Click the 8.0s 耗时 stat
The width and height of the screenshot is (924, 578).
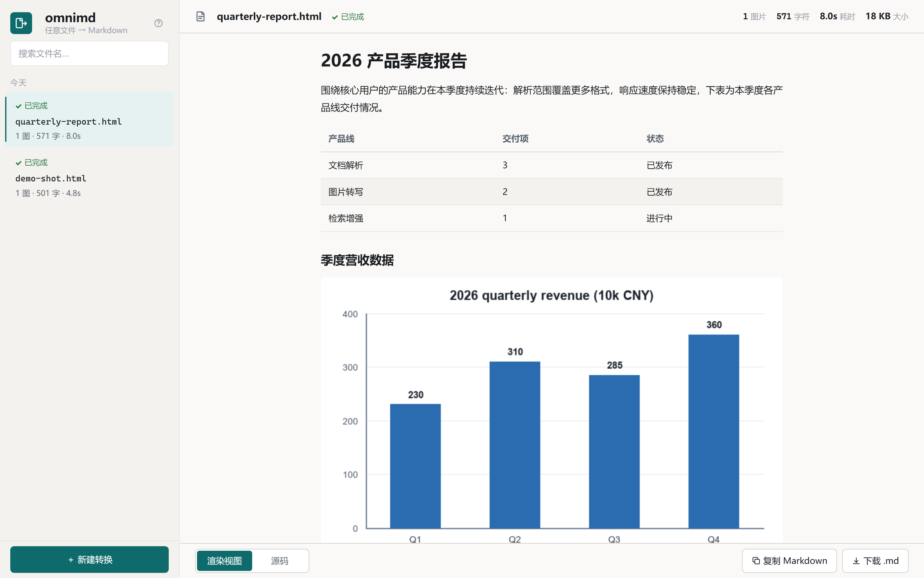click(837, 16)
